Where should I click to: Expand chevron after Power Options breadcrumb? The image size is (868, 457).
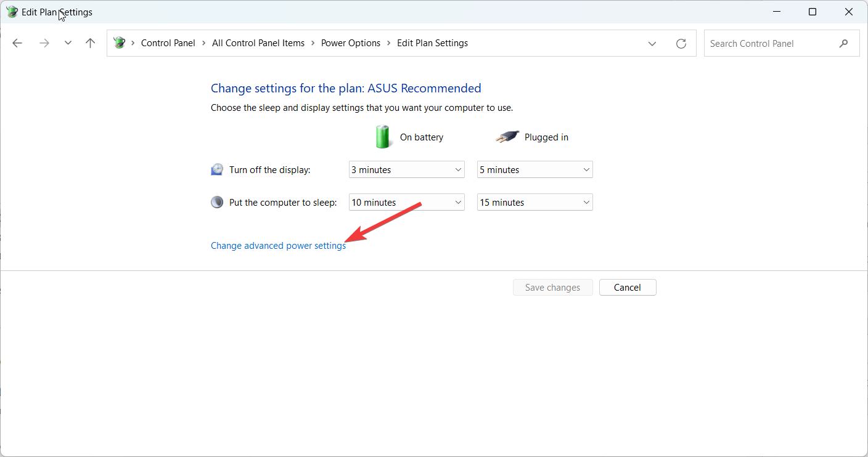pyautogui.click(x=389, y=43)
